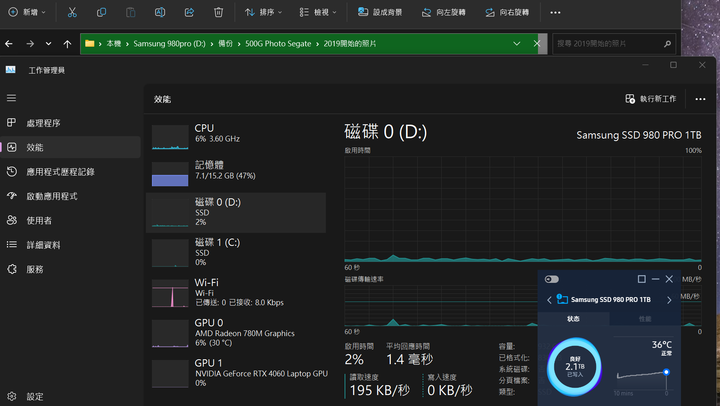
Task: Click the 195 KB/秒 read speed value
Action: [x=380, y=390]
